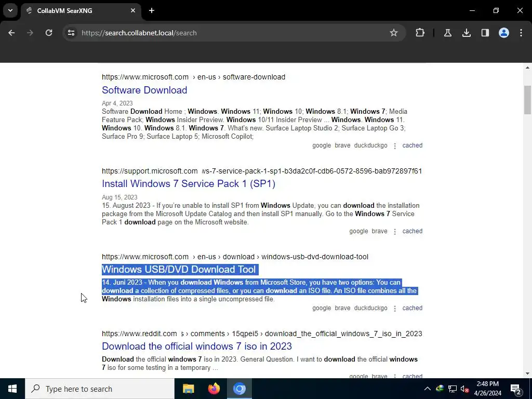
Task: Expand the tab search dropdown arrow
Action: [10, 10]
